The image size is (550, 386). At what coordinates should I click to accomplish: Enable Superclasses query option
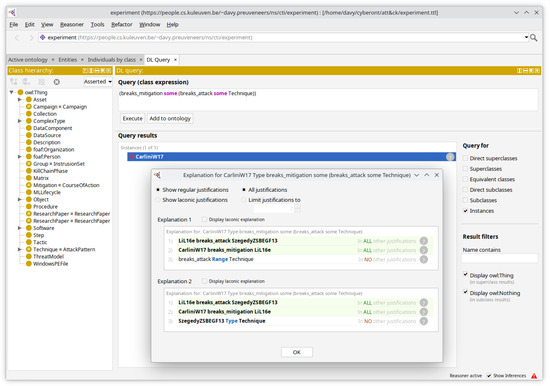point(465,169)
